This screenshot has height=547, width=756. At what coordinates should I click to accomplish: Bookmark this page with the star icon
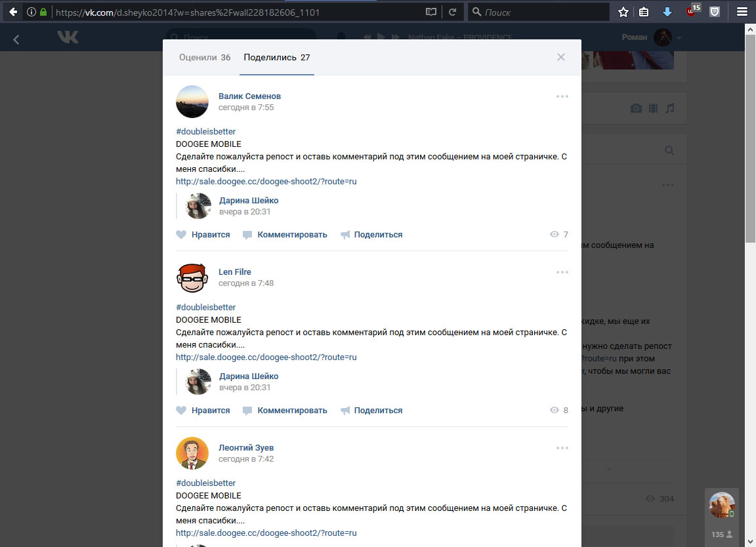point(623,12)
